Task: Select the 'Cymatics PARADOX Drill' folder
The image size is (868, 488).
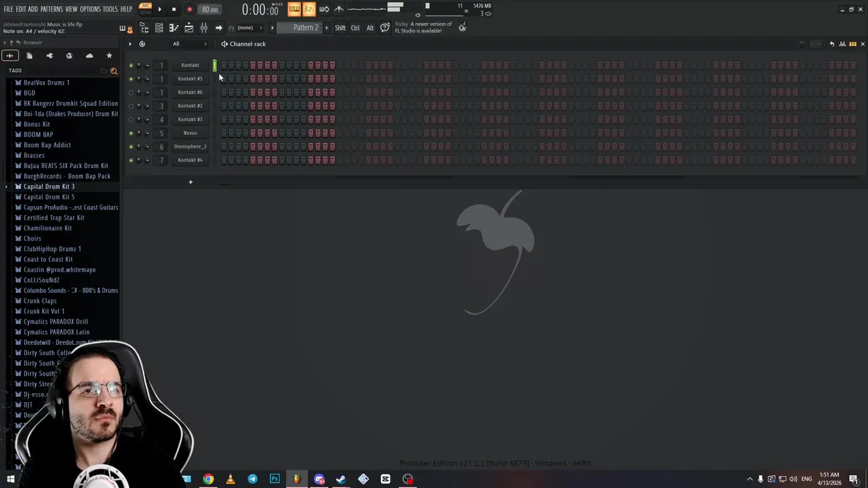Action: pos(56,321)
